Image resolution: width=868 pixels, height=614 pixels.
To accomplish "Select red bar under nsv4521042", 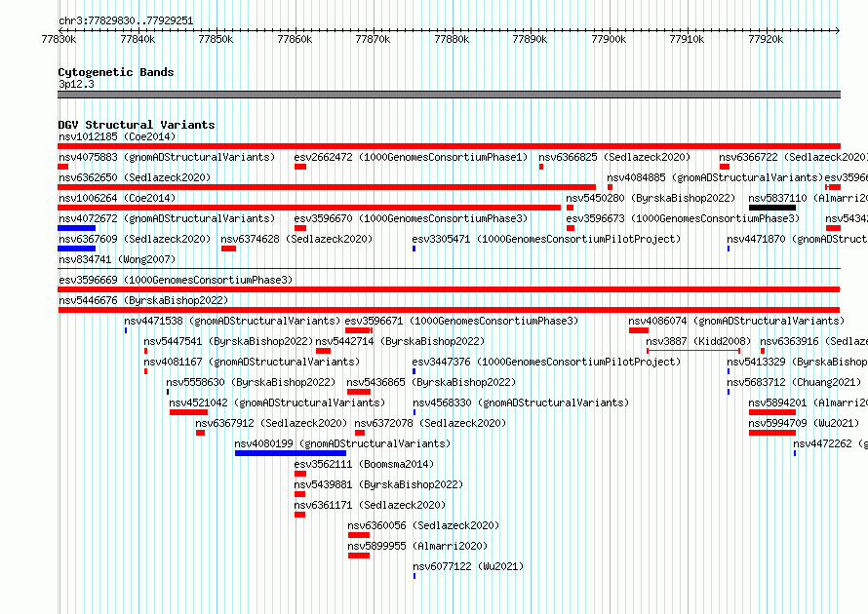I will tap(189, 412).
